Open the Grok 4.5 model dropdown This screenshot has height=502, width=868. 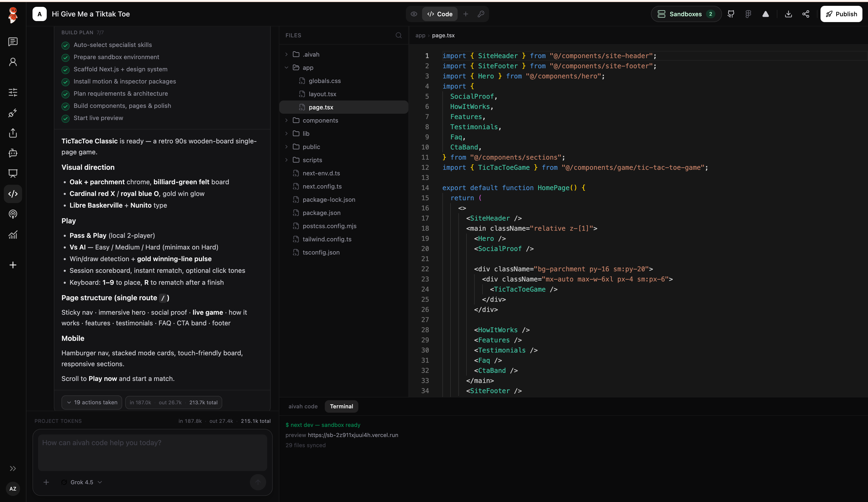82,482
